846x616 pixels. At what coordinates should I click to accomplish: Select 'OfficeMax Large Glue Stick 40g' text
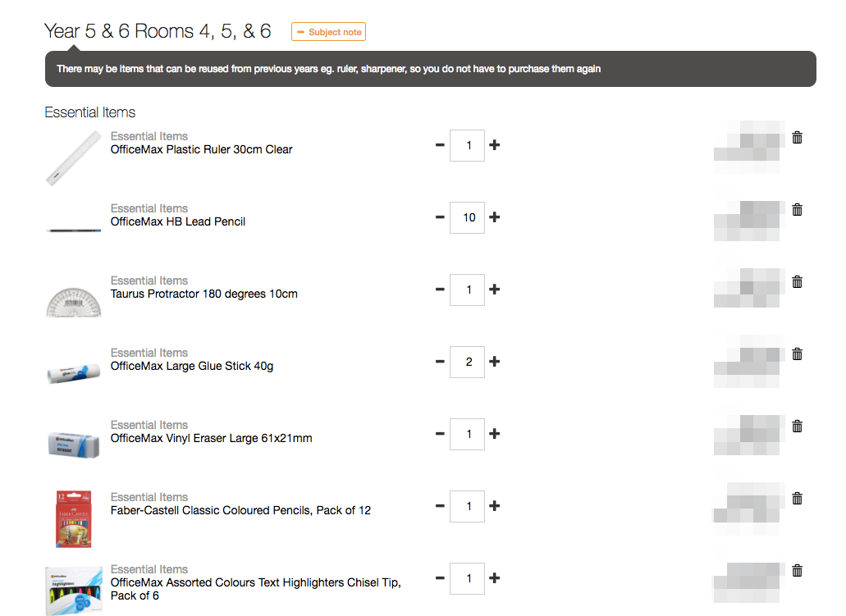coord(191,367)
